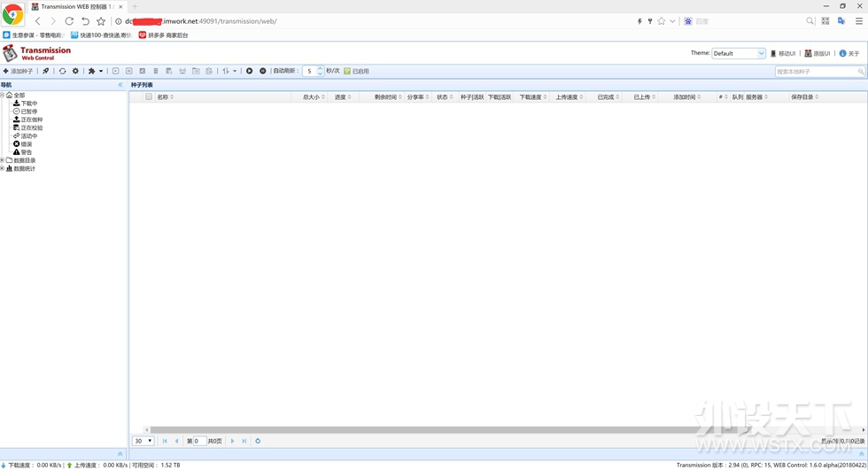Click the magnifier icon in search box
Viewport: 868px width, 470px height.
point(861,72)
